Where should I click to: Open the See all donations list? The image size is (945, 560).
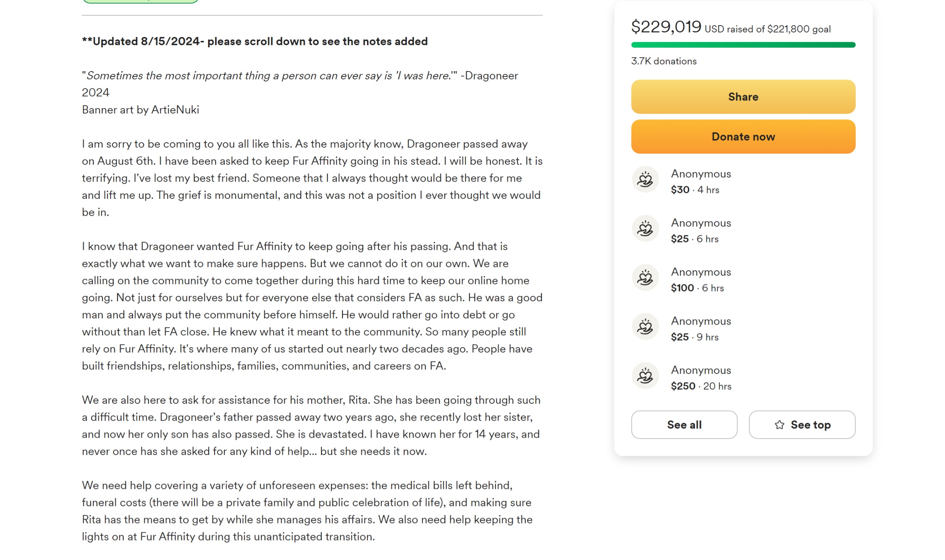pos(684,425)
